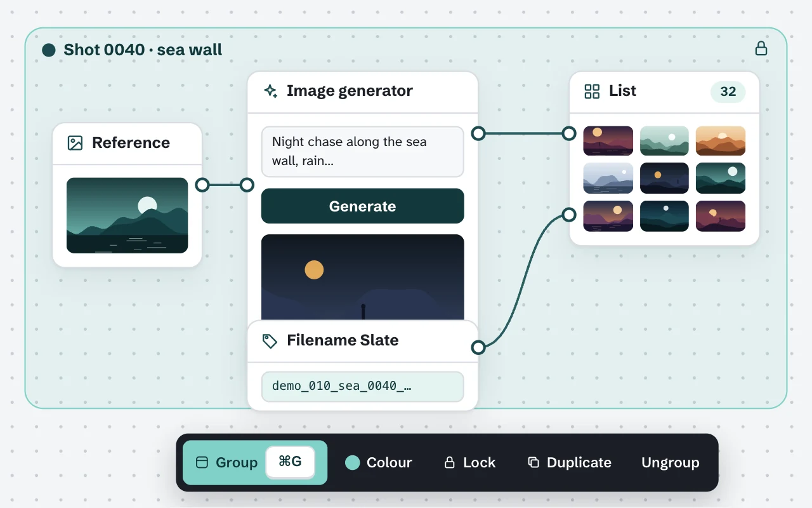
Task: Open the generated dark night preview image
Action: tap(362, 277)
